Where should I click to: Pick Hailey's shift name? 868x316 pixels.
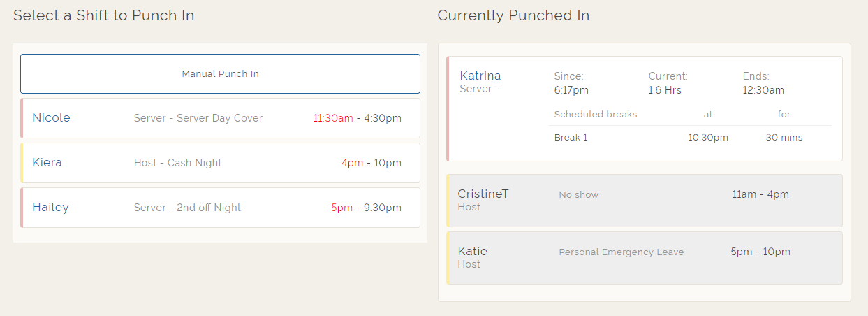click(51, 208)
